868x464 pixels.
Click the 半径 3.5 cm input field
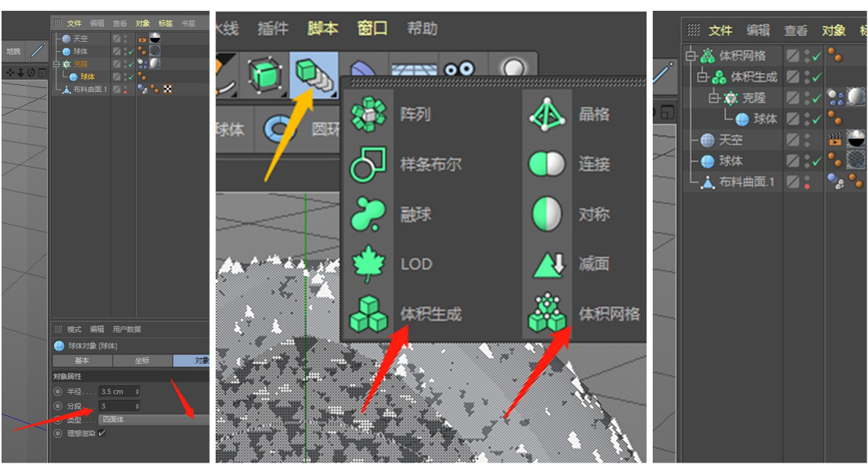tap(119, 391)
